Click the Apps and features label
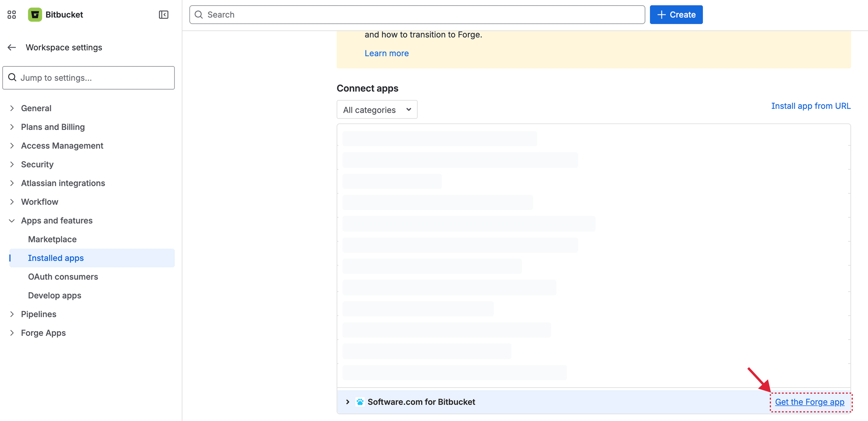The height and width of the screenshot is (421, 868). point(57,221)
